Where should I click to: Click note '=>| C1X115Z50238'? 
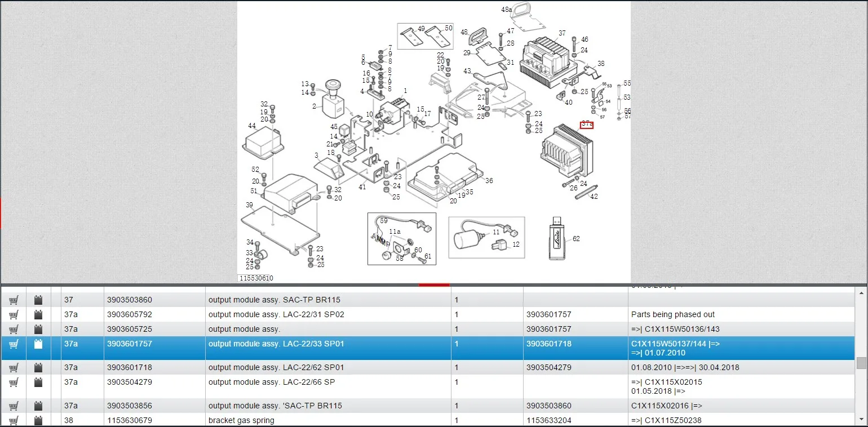[666, 421]
